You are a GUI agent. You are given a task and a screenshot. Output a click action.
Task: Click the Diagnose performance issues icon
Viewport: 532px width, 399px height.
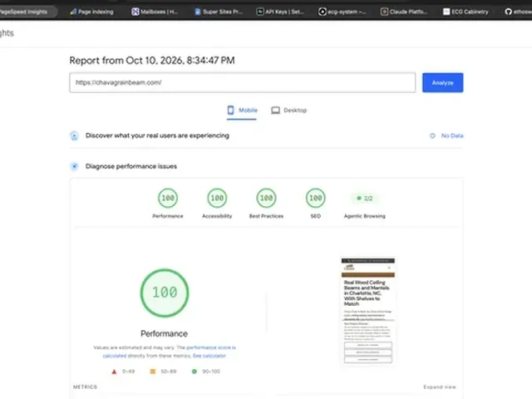click(74, 166)
